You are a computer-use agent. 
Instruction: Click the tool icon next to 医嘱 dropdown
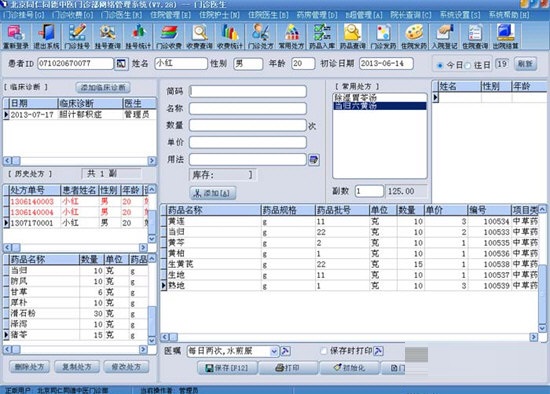pyautogui.click(x=286, y=351)
